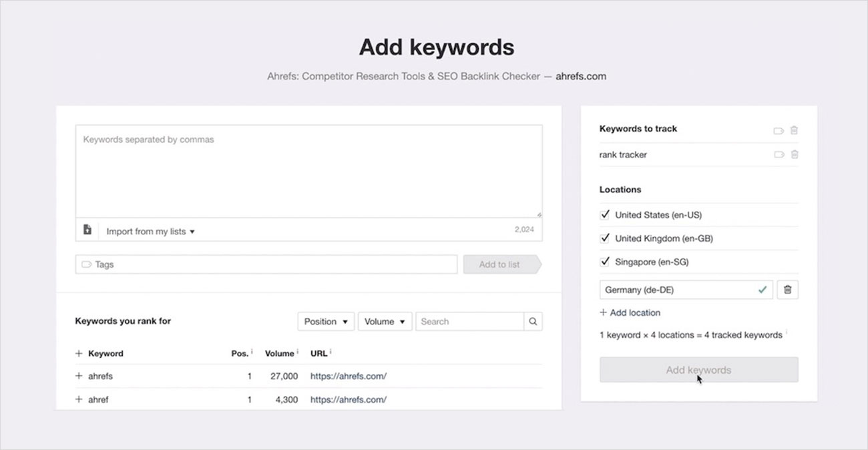
Task: Click the trash icon in the Keywords to track header
Action: coord(794,131)
